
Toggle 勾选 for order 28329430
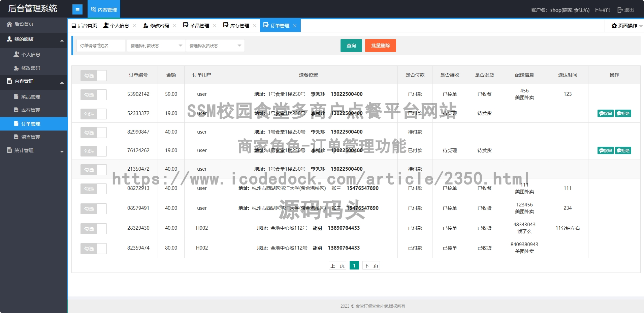tap(94, 229)
